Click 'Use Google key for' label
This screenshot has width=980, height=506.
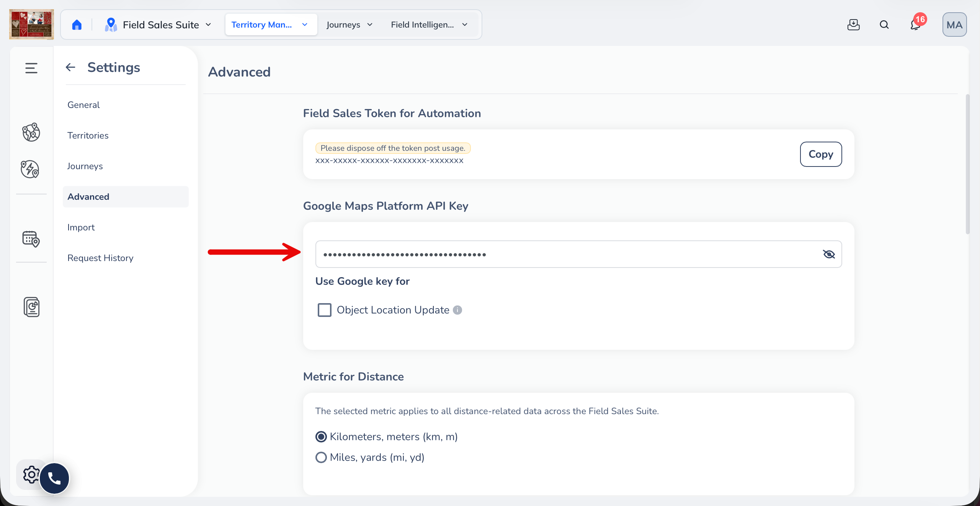362,281
